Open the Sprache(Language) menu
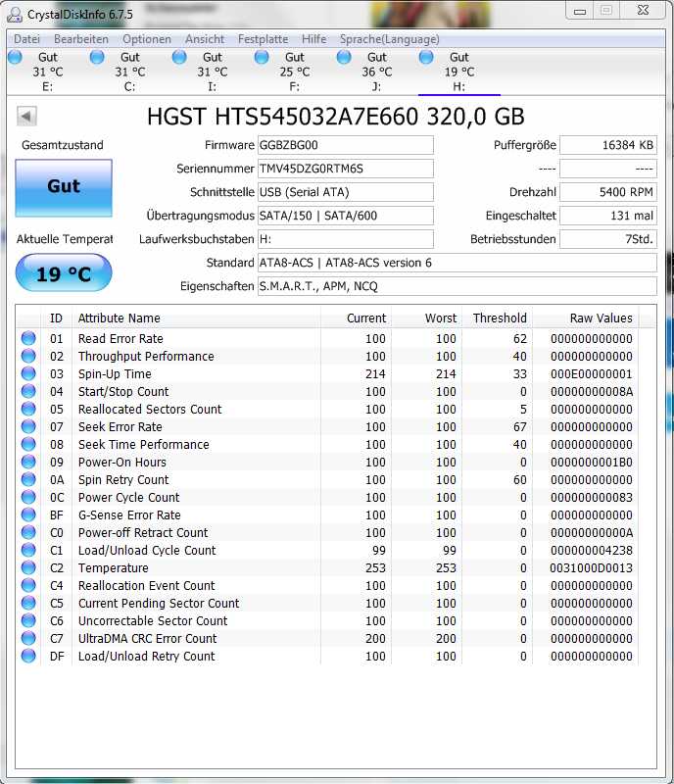 tap(390, 39)
